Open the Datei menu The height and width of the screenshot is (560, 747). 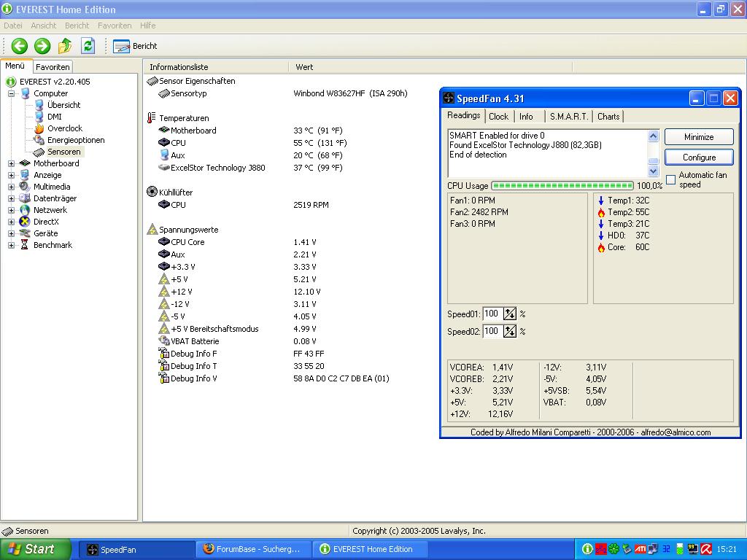click(13, 26)
